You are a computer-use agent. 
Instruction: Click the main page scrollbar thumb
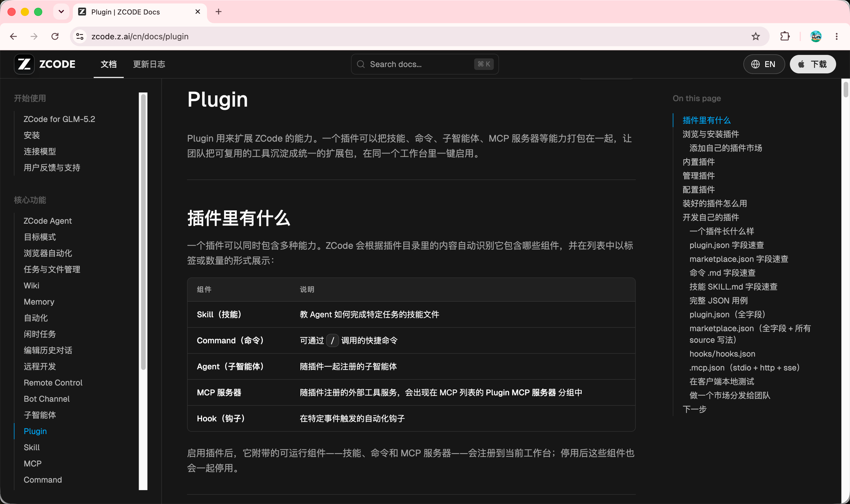(846, 89)
